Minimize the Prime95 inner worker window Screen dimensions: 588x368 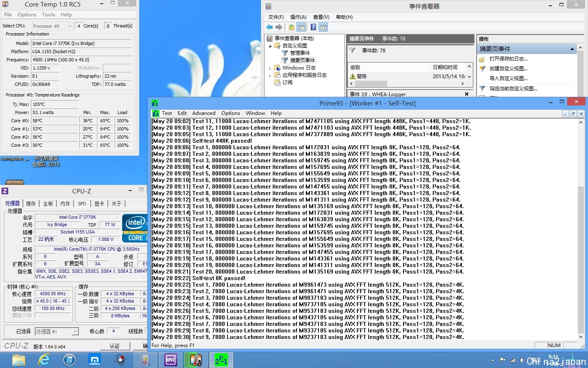pyautogui.click(x=566, y=114)
